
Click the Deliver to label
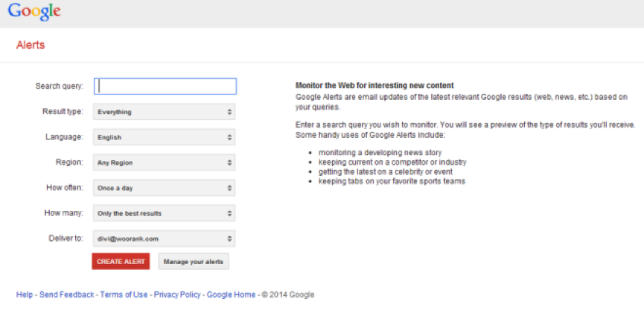[66, 239]
